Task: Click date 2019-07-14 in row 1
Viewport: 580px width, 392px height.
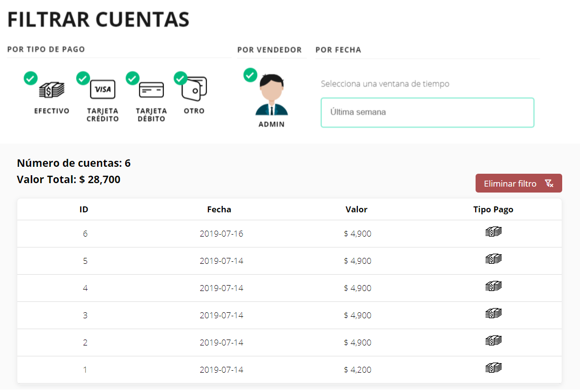Action: (x=222, y=370)
